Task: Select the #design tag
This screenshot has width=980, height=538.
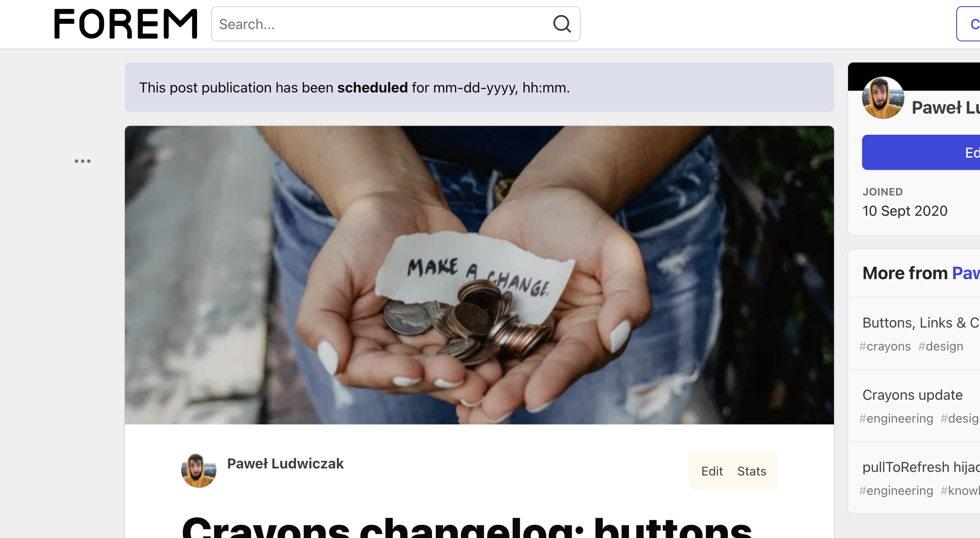Action: coord(940,346)
